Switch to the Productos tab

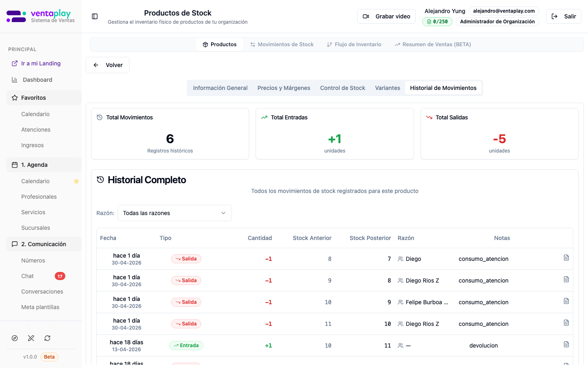coord(220,45)
